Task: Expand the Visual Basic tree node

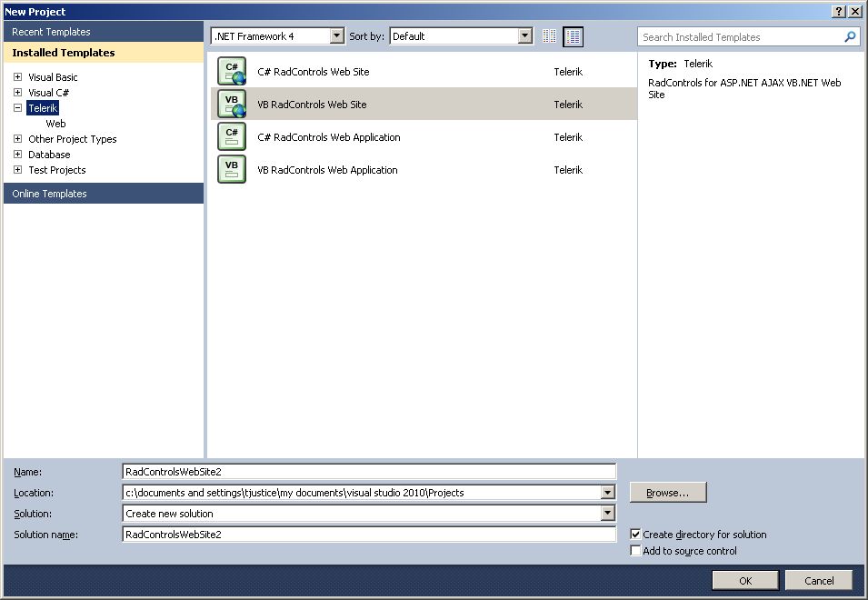Action: coord(17,77)
